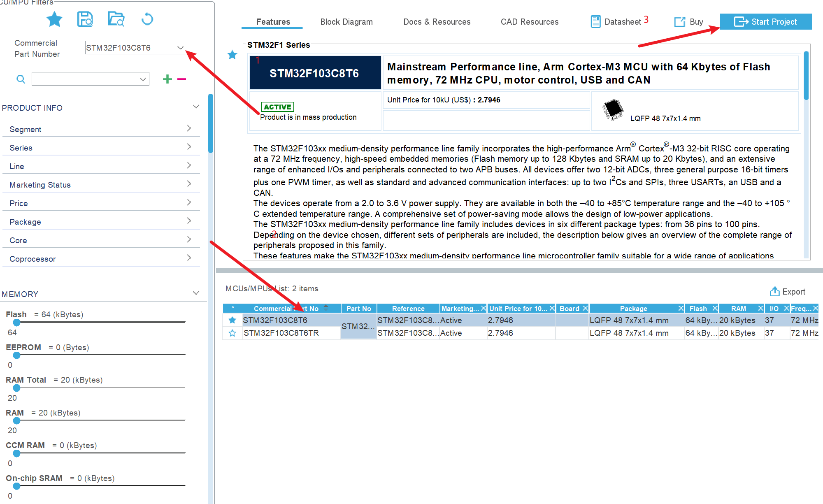823x504 pixels.
Task: Click the filters panel vertical scrollbar
Action: [x=211, y=123]
